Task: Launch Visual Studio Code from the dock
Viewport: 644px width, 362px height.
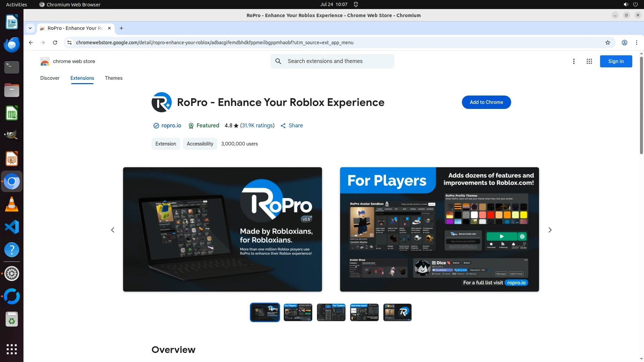Action: [x=12, y=227]
